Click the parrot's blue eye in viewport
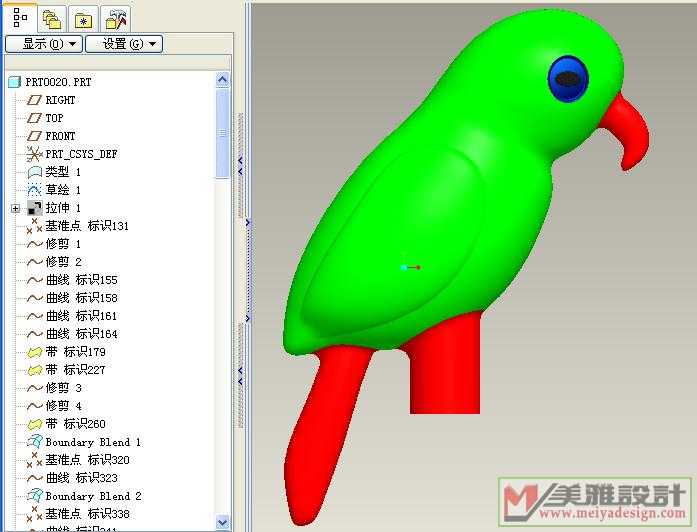The width and height of the screenshot is (697, 532). 568,79
